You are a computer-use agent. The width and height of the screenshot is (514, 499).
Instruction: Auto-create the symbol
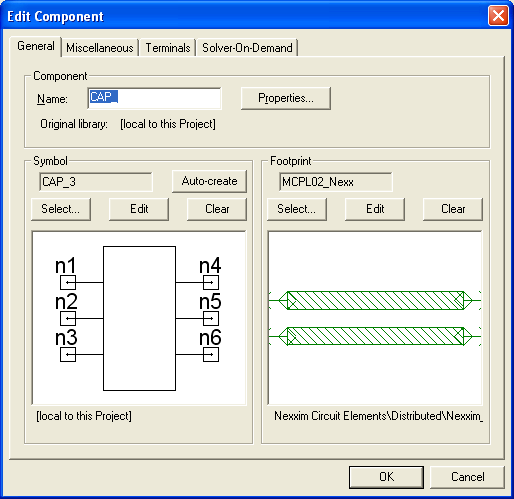[209, 181]
